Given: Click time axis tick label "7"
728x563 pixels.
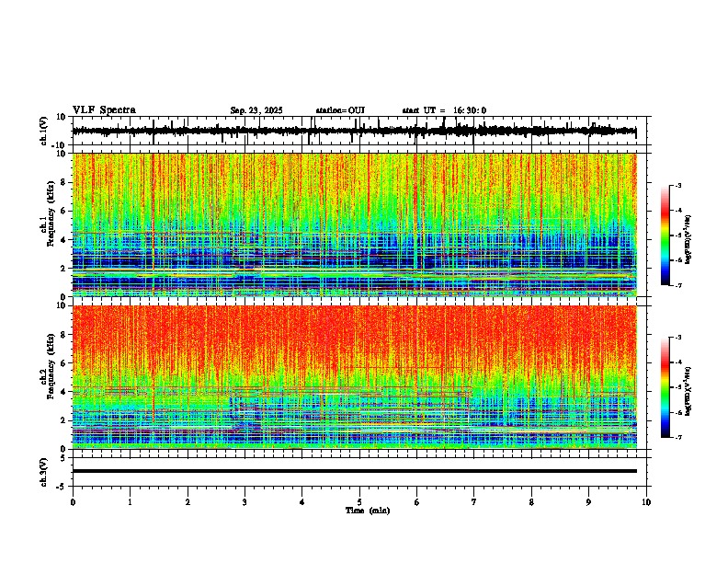Looking at the screenshot, I should pyautogui.click(x=474, y=502).
